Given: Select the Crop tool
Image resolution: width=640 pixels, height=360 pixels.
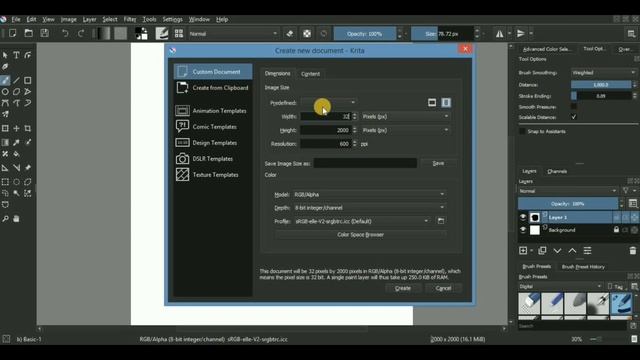Looking at the screenshot, I should tap(28, 129).
